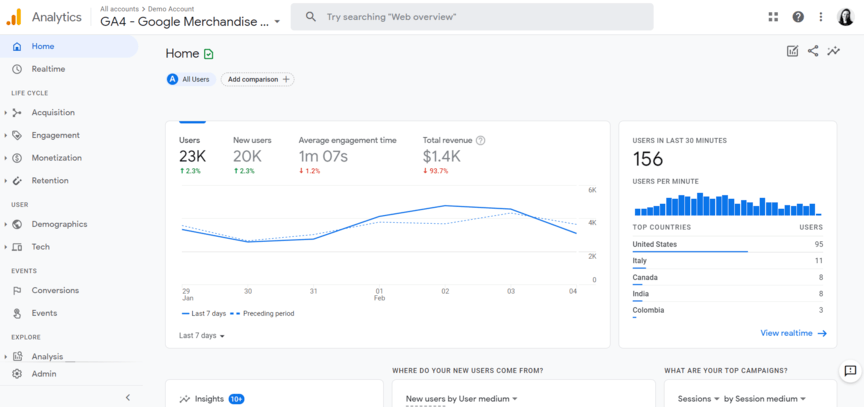864x407 pixels.
Task: Open the Insights sparkline icon at top right
Action: [834, 51]
